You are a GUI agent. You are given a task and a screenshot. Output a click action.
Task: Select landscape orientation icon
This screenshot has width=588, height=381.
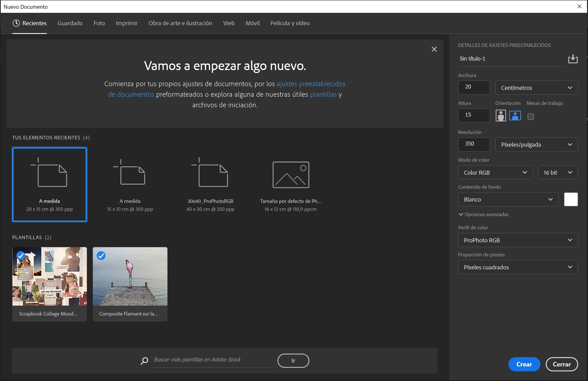coord(515,116)
